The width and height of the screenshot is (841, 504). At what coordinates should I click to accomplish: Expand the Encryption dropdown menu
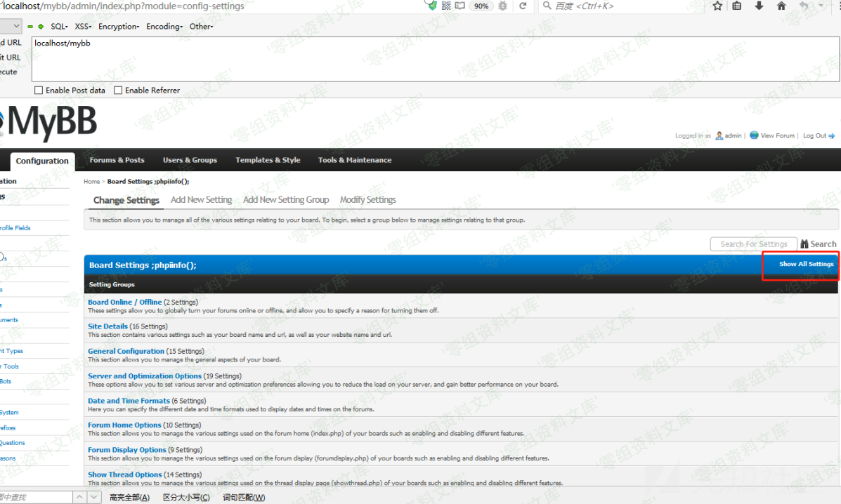point(118,27)
